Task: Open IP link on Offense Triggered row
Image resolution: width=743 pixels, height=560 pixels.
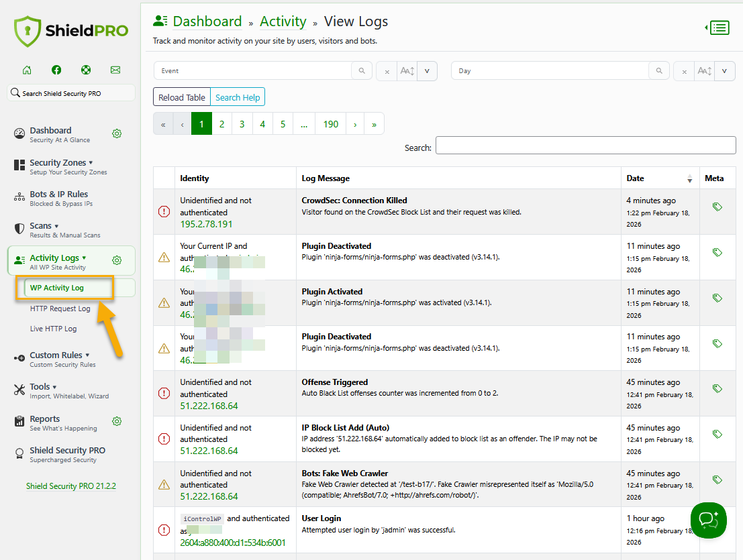Action: click(x=209, y=406)
